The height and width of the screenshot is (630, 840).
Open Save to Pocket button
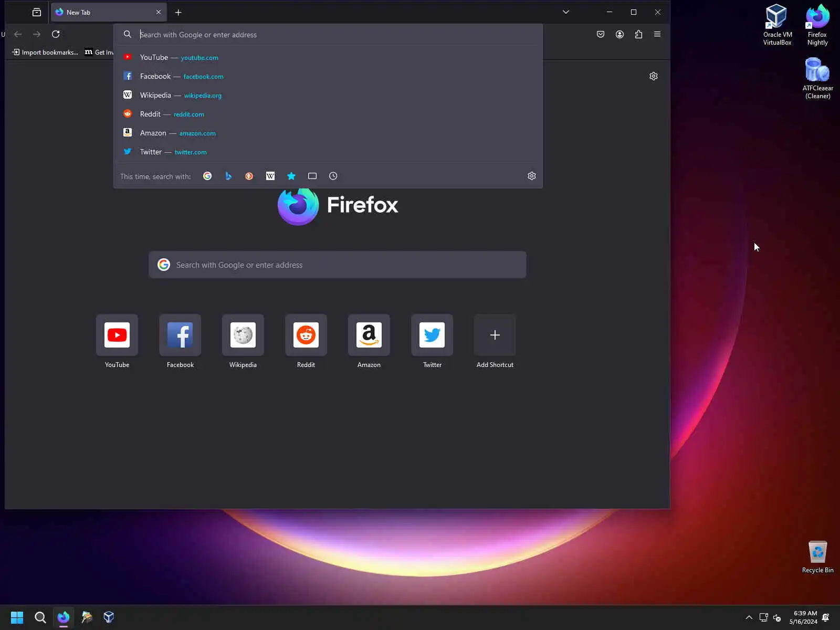601,34
